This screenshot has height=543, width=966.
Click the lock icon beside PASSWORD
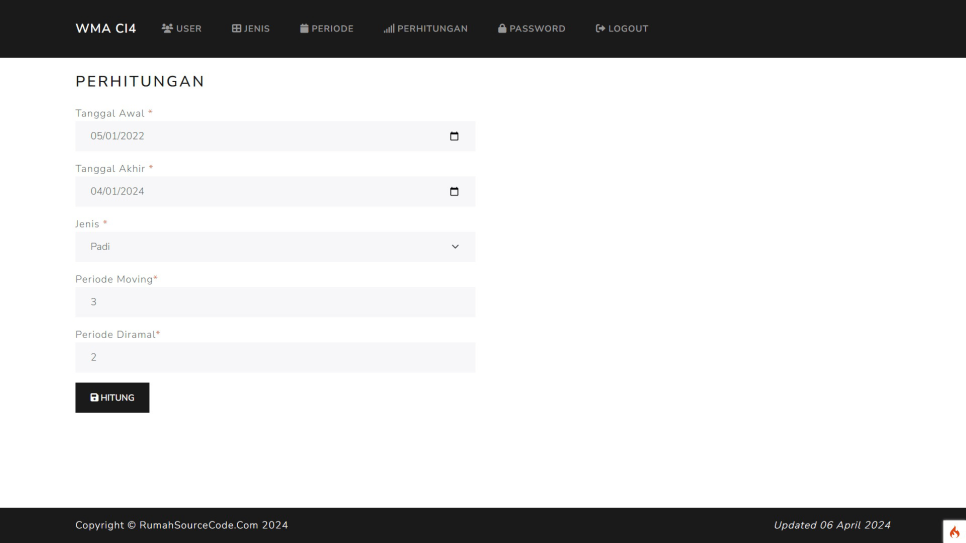click(x=502, y=29)
